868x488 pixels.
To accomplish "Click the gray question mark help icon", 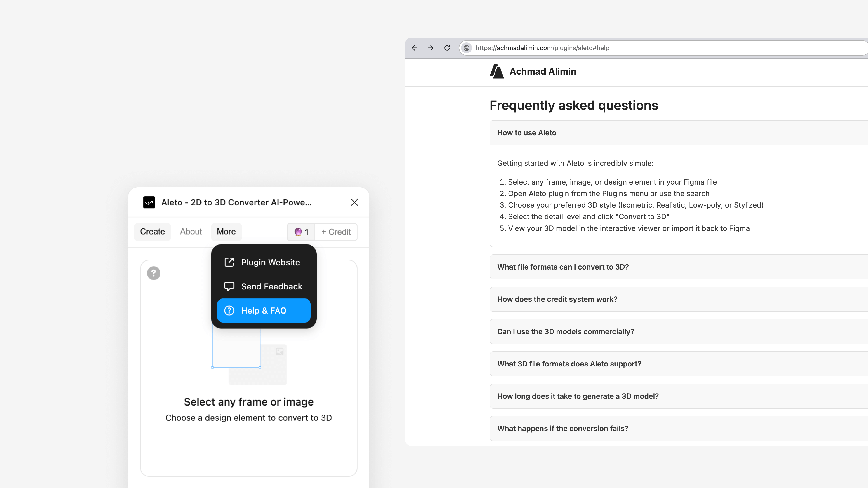I will point(154,273).
